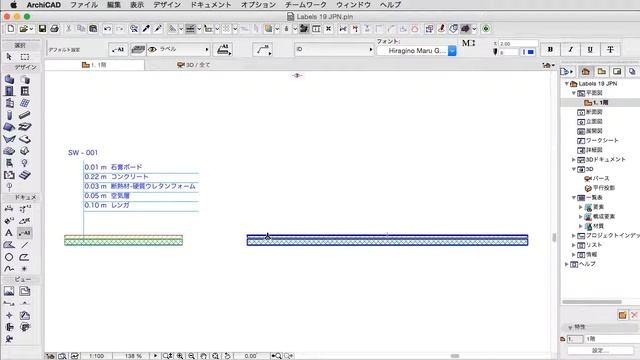
Task: Open the 編集 menu
Action: point(114,5)
